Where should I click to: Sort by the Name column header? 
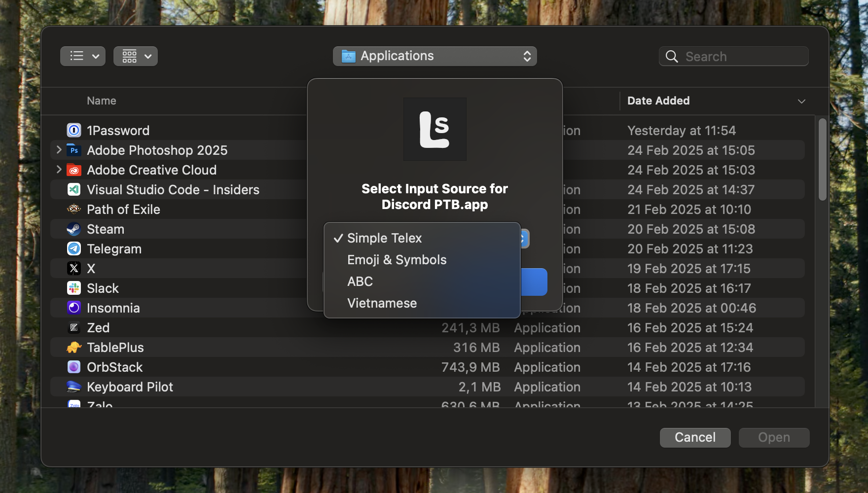(102, 101)
